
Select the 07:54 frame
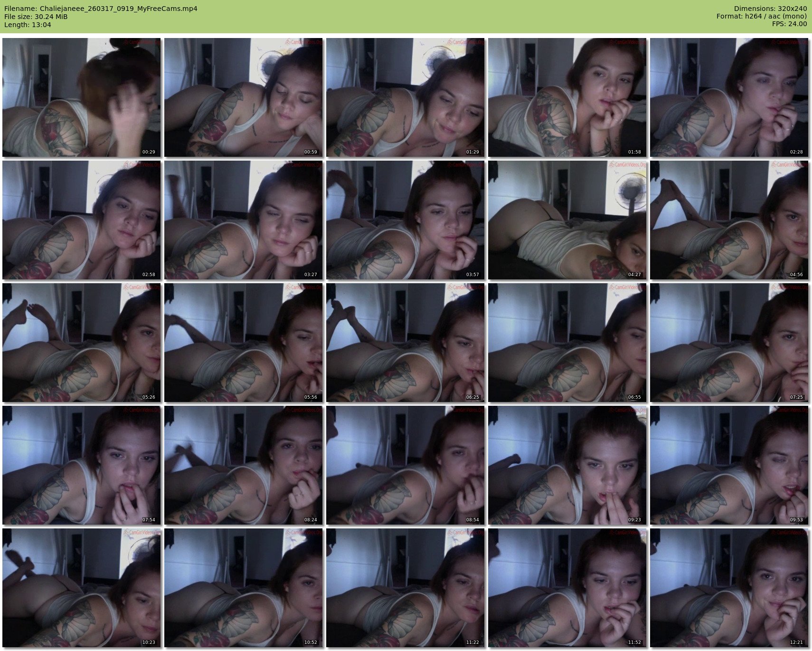tap(81, 465)
